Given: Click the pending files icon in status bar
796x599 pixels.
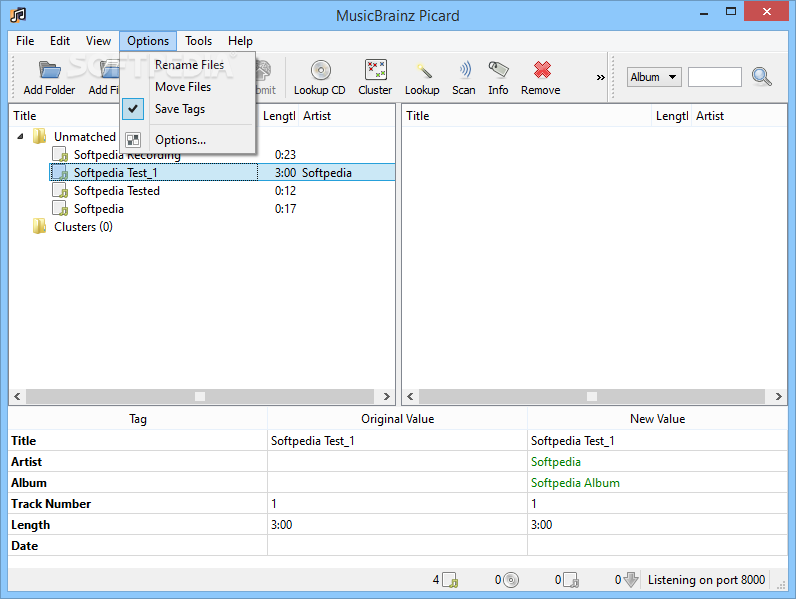Looking at the screenshot, I should pos(571,580).
